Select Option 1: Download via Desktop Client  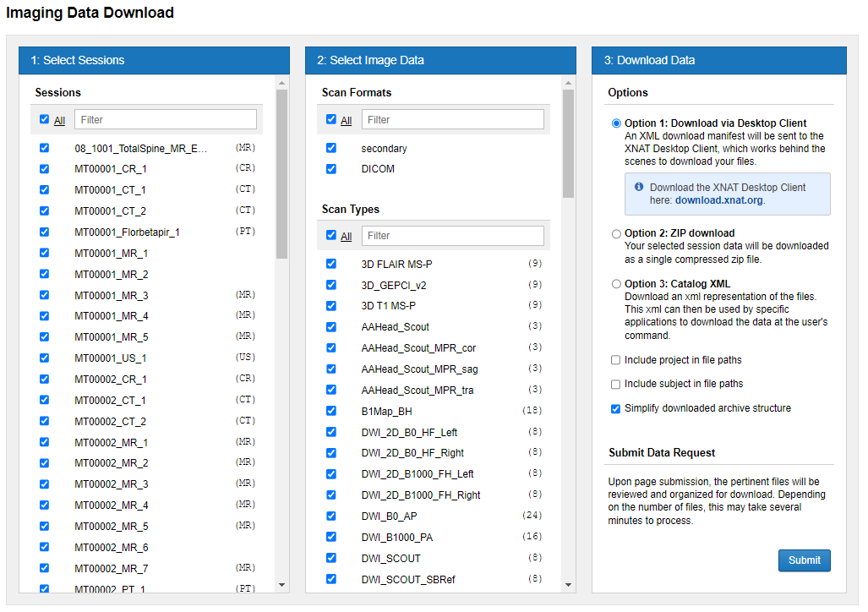point(617,123)
